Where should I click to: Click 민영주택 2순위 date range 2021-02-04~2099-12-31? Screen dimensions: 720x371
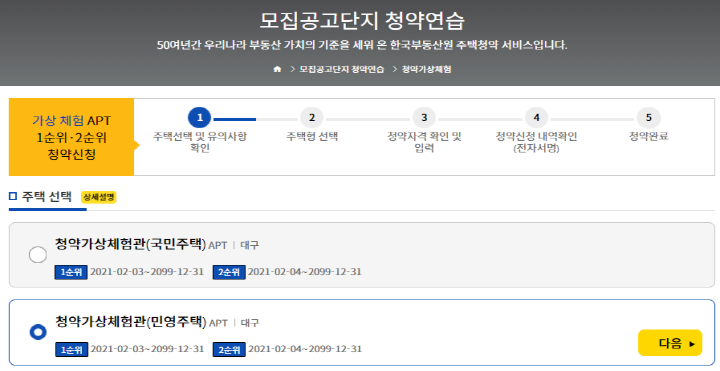pyautogui.click(x=305, y=349)
